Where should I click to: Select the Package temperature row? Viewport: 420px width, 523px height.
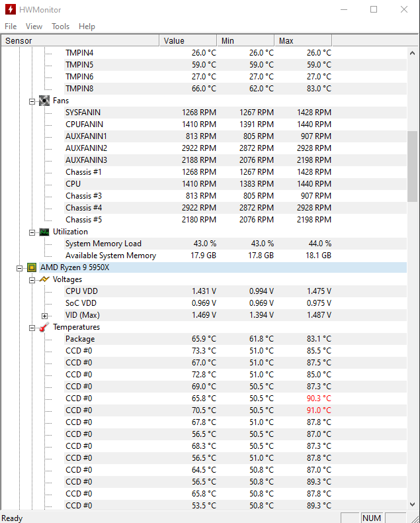[x=204, y=339]
